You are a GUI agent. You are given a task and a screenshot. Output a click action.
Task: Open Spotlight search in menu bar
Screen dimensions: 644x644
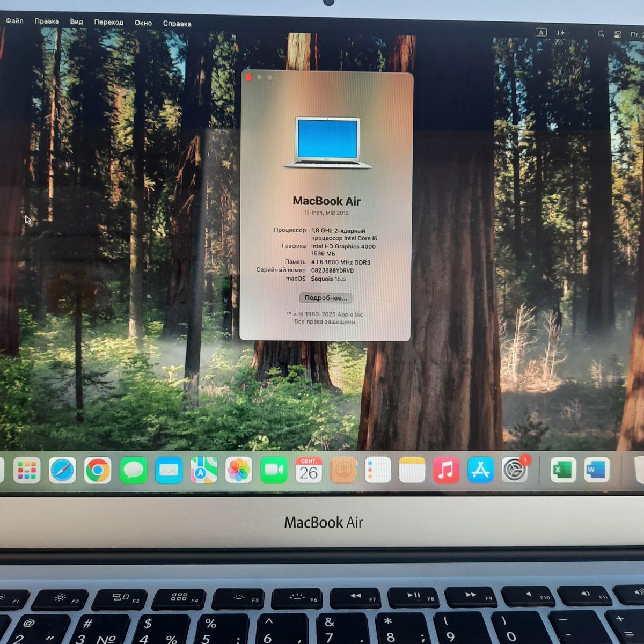point(601,34)
